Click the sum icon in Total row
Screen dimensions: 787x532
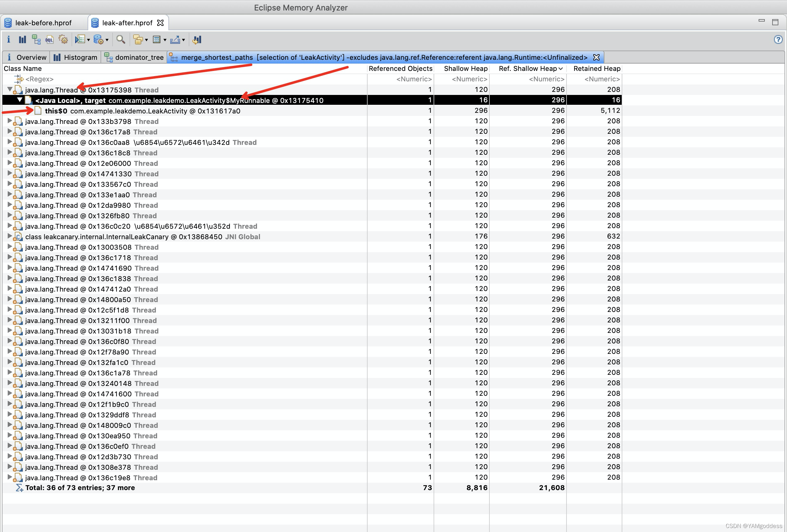coord(19,488)
